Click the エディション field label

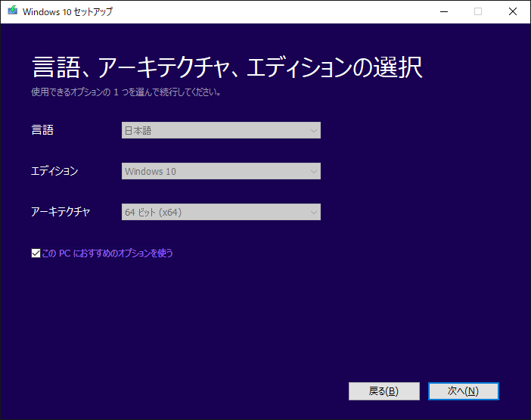click(54, 171)
